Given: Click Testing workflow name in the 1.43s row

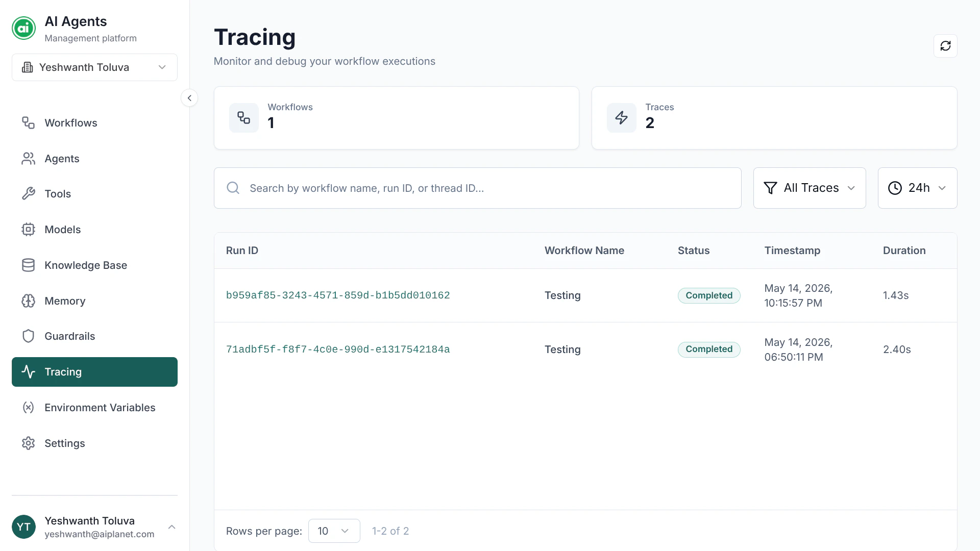Looking at the screenshot, I should (562, 295).
